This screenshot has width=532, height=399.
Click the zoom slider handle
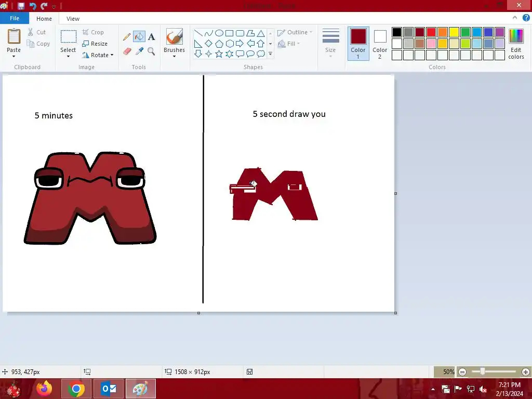pos(483,371)
